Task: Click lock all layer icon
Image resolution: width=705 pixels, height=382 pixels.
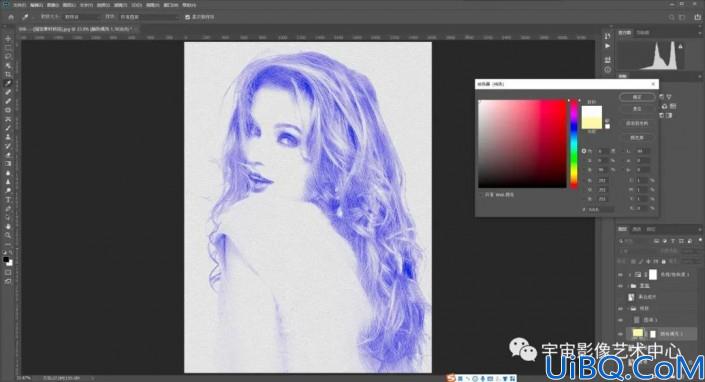Action: pyautogui.click(x=663, y=261)
